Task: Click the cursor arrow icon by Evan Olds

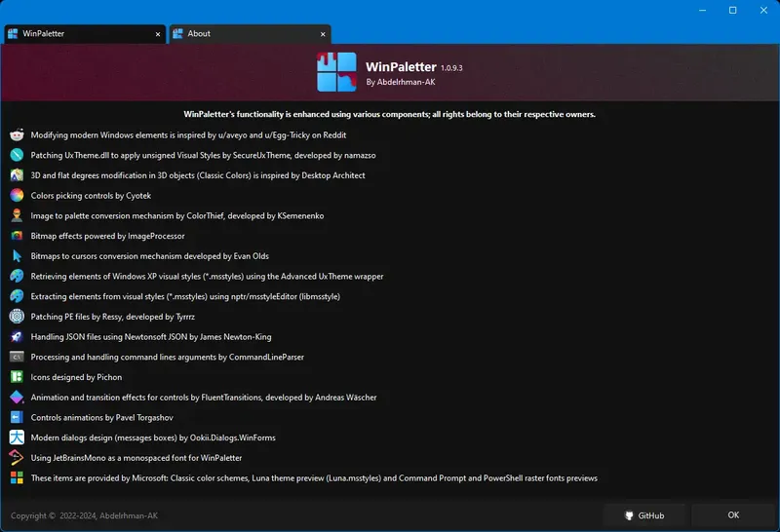Action: click(x=17, y=256)
